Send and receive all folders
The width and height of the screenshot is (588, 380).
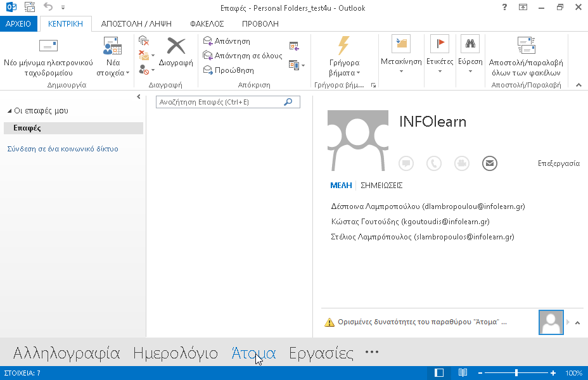point(526,56)
